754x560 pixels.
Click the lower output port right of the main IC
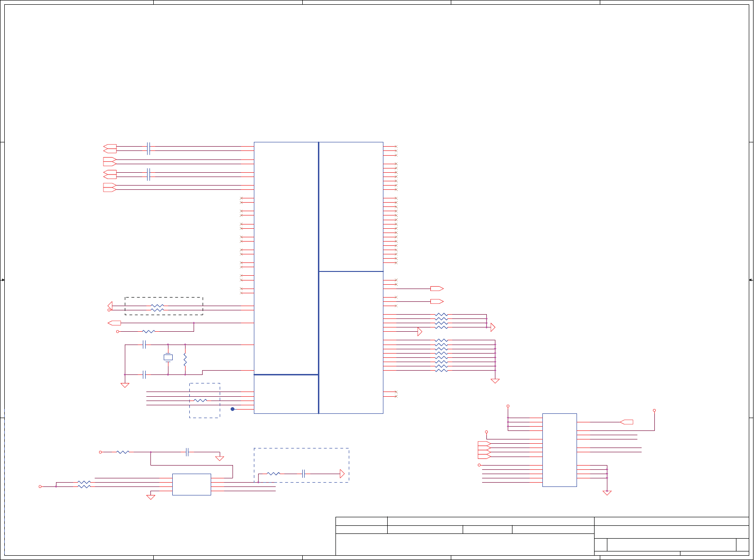tap(437, 301)
